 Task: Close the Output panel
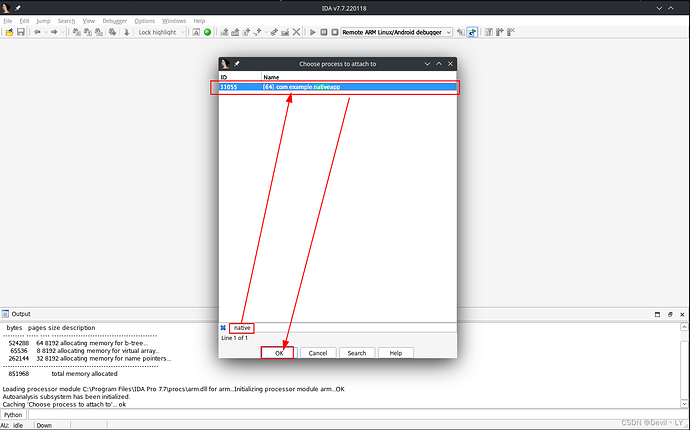click(x=682, y=314)
